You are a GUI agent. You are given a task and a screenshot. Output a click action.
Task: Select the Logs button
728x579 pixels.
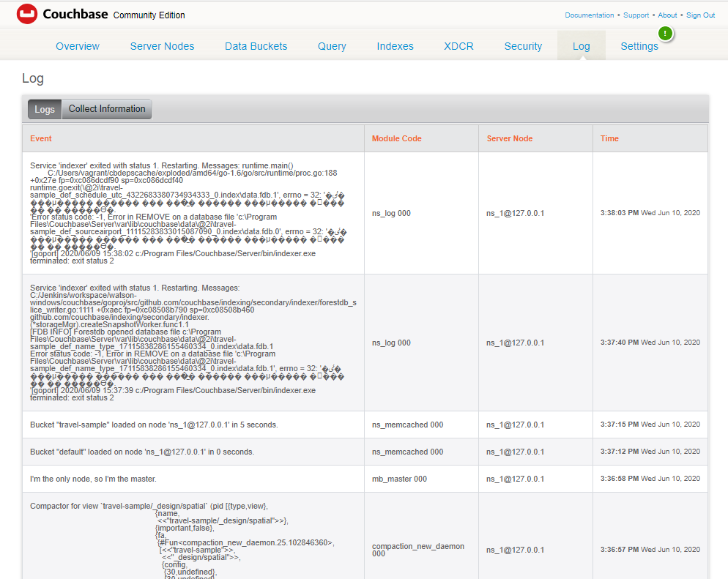[45, 109]
